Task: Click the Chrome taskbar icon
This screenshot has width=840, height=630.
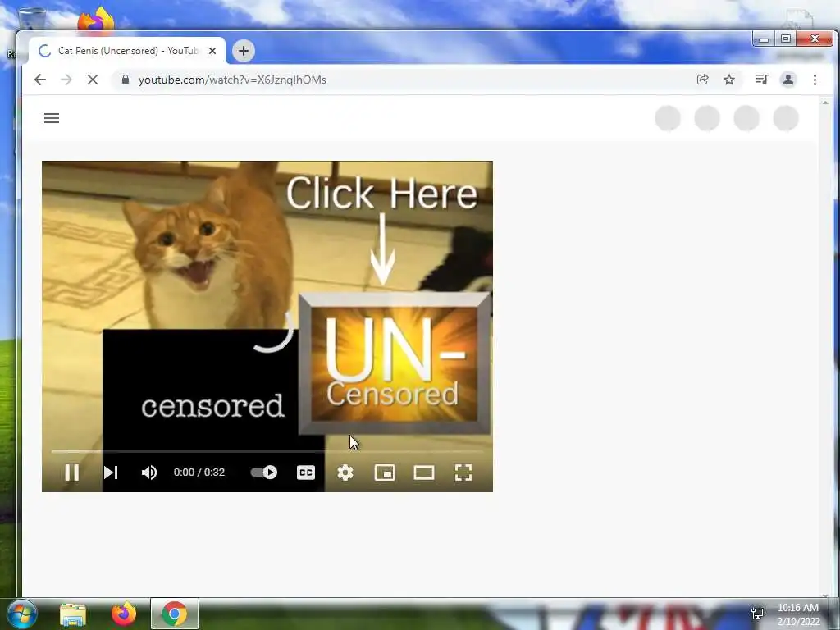Action: point(175,614)
